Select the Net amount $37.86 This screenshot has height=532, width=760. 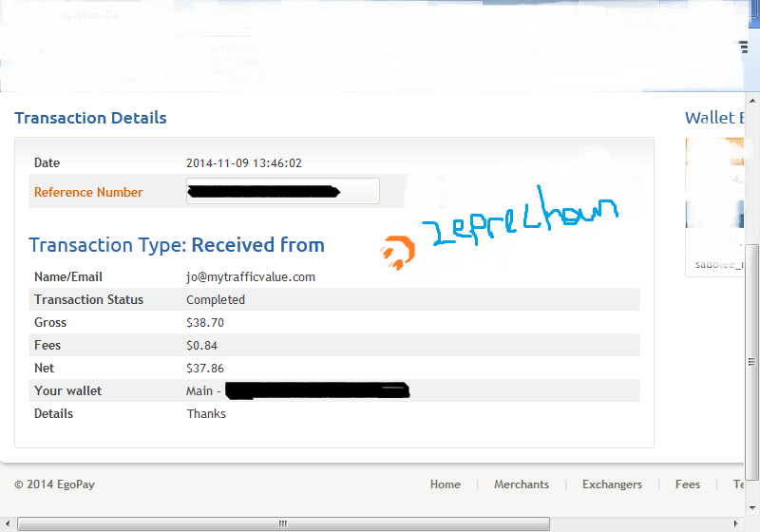point(205,368)
